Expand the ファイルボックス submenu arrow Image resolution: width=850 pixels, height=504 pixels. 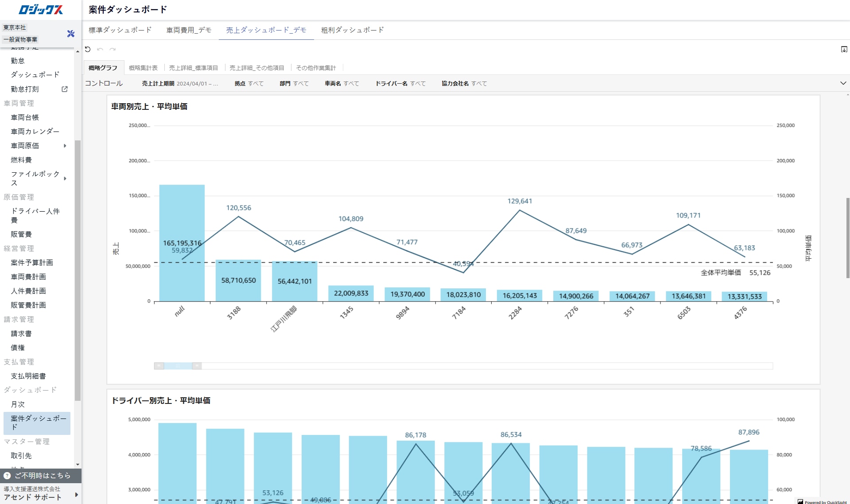pos(65,178)
